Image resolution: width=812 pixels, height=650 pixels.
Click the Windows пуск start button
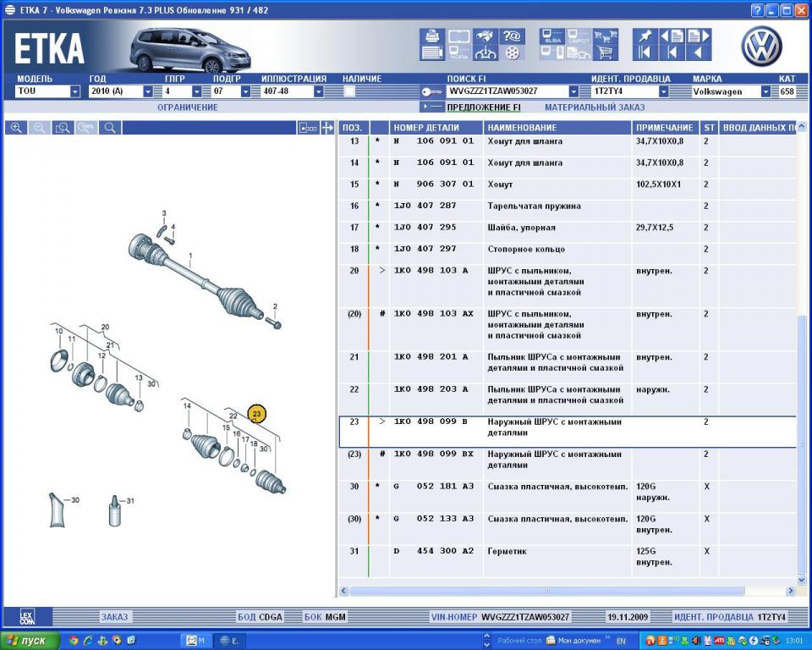[x=30, y=641]
